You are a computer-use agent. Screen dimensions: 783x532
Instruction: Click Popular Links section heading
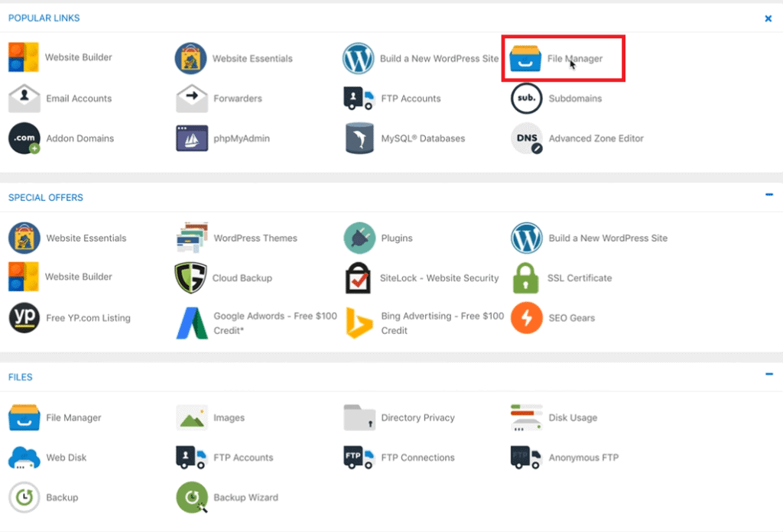pyautogui.click(x=44, y=18)
